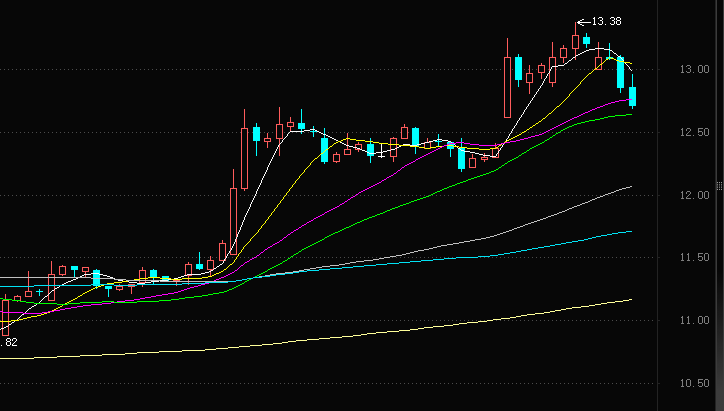
Task: Select the 11.50 price axis label
Action: coord(694,257)
